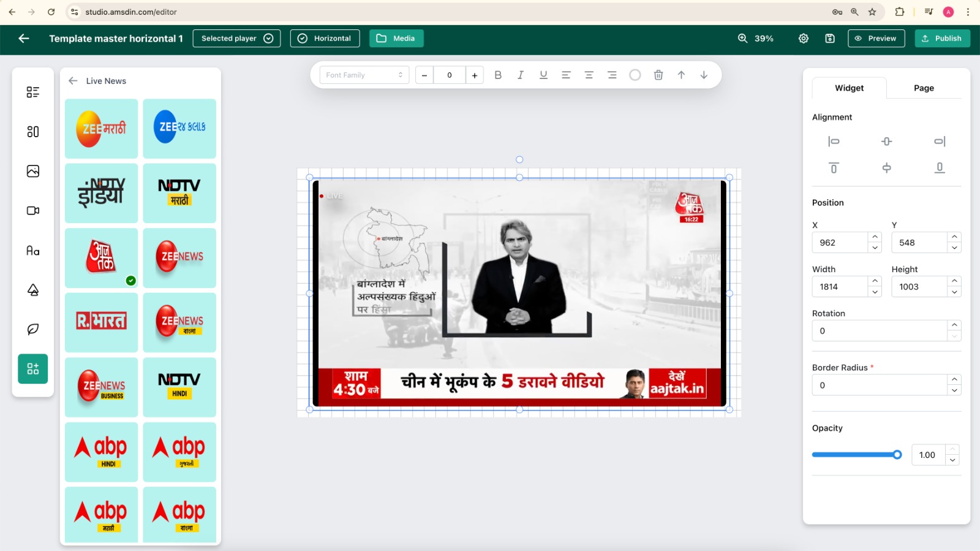Align widget to left edge
The height and width of the screenshot is (551, 980).
point(834,142)
